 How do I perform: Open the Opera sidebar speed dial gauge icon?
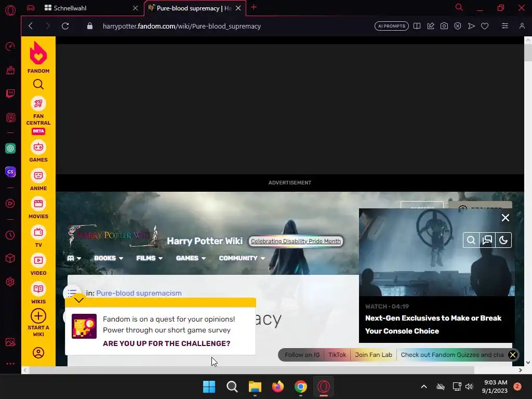click(x=10, y=46)
